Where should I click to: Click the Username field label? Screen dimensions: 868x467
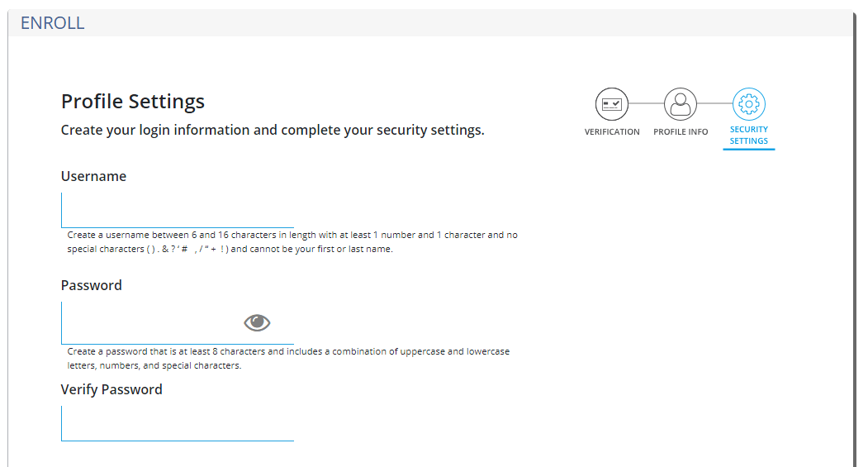tap(93, 176)
